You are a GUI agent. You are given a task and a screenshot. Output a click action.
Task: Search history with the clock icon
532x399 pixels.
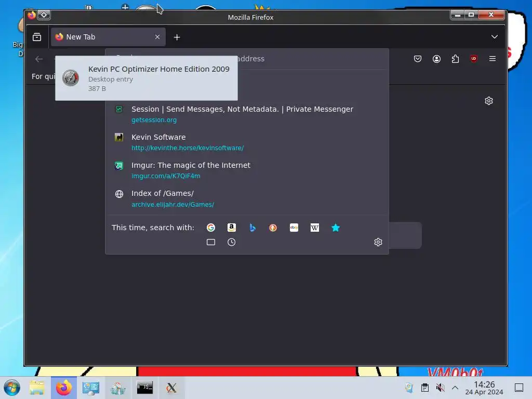coord(231,242)
